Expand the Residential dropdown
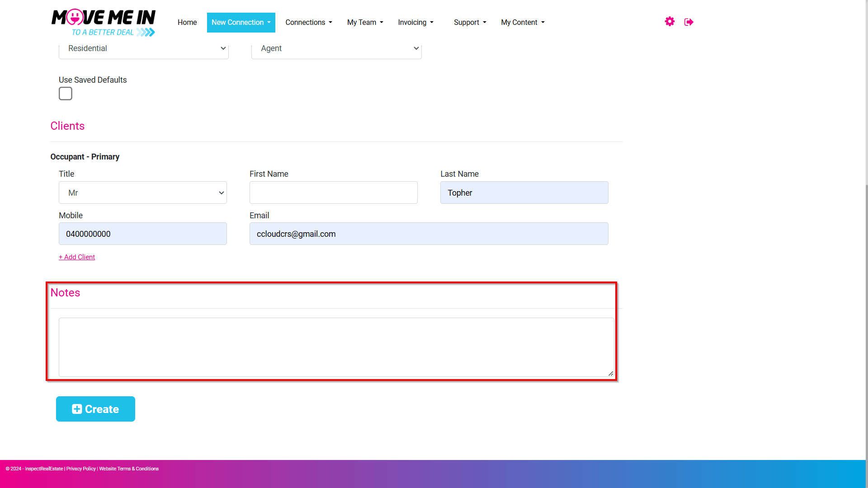 click(x=144, y=48)
